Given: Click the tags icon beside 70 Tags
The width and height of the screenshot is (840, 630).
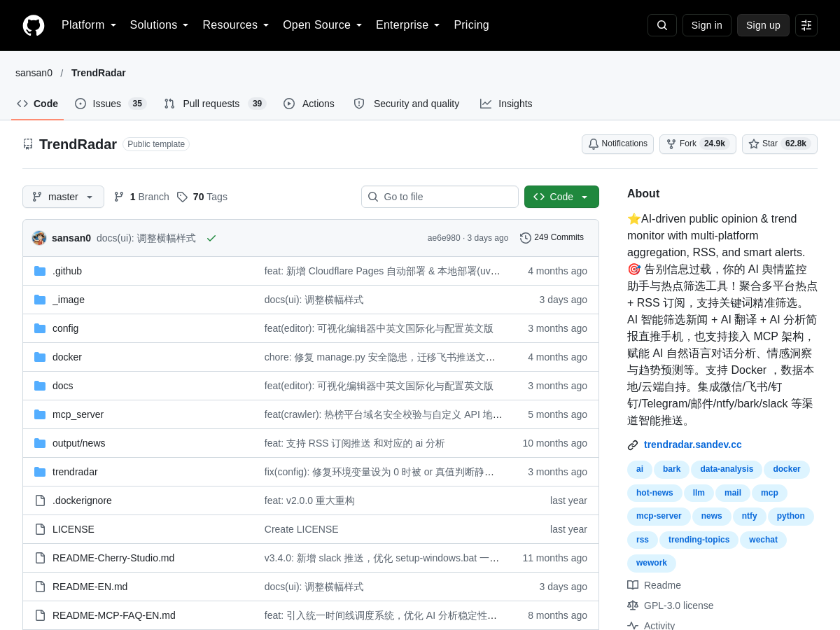Looking at the screenshot, I should tap(182, 197).
